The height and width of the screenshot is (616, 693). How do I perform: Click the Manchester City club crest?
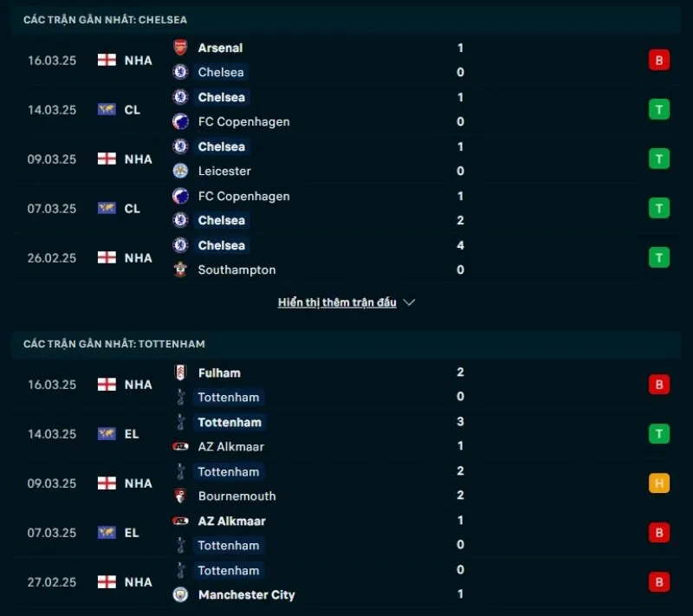pos(180,594)
